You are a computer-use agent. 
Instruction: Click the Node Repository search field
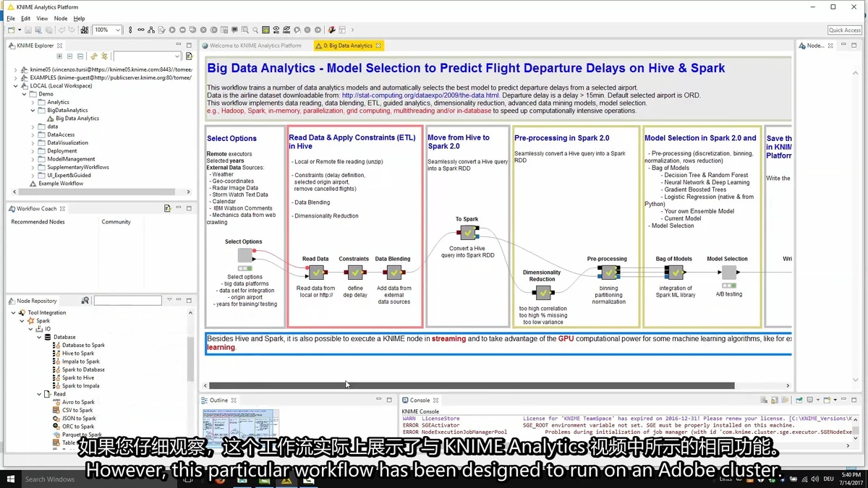tap(127, 300)
